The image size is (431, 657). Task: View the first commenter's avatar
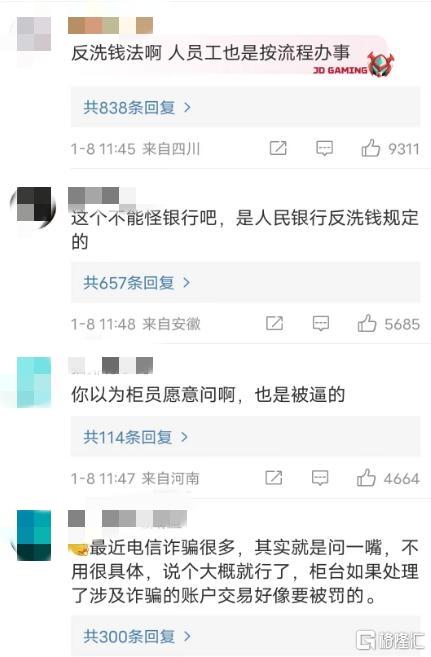pyautogui.click(x=34, y=34)
